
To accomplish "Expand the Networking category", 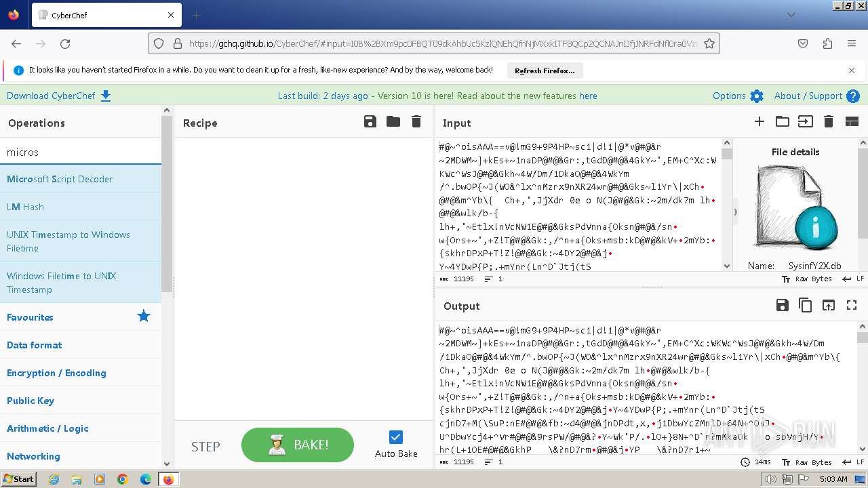I will point(81,456).
